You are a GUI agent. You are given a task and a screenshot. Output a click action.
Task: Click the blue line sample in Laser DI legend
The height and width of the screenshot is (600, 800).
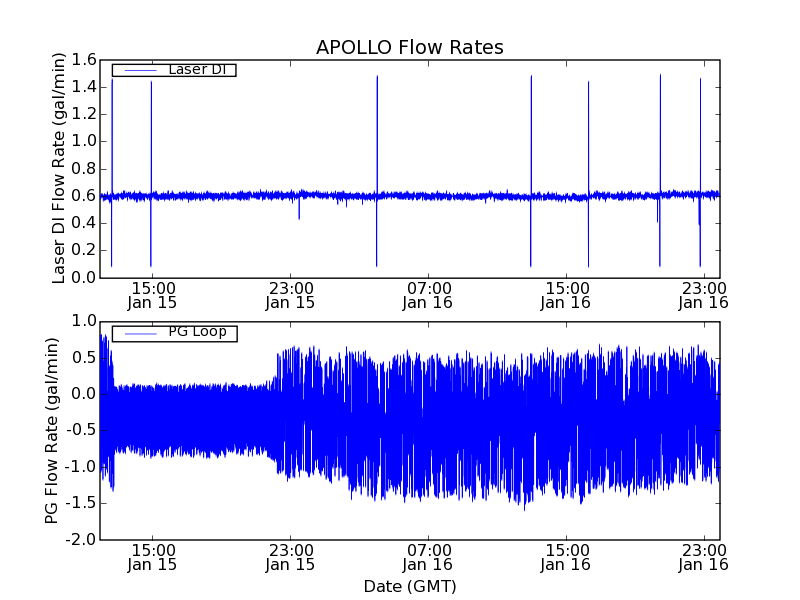pos(140,70)
